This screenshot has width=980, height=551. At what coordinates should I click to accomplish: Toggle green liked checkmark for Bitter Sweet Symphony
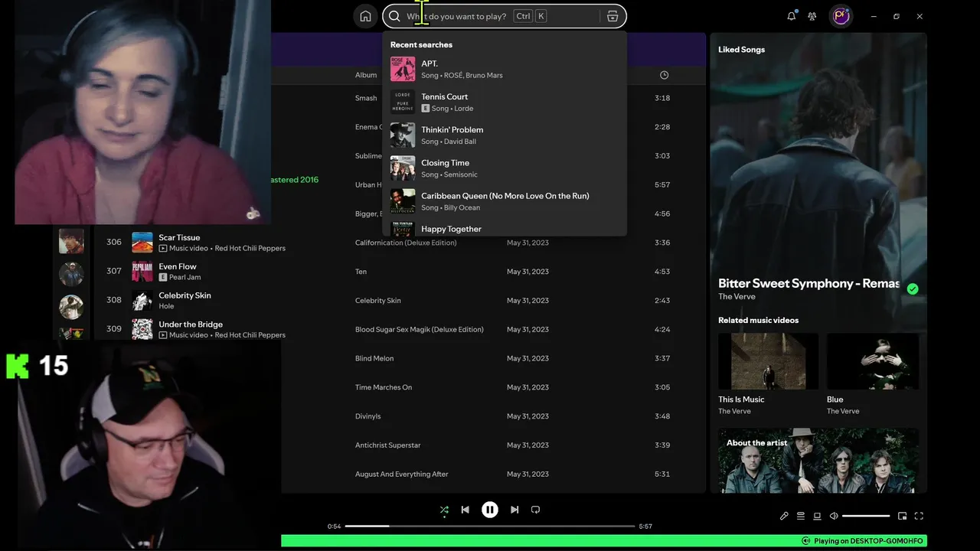click(x=913, y=289)
